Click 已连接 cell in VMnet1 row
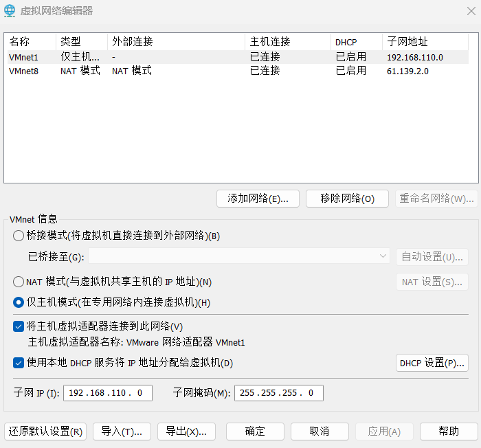Viewport: 481px width, 448px height. point(265,57)
